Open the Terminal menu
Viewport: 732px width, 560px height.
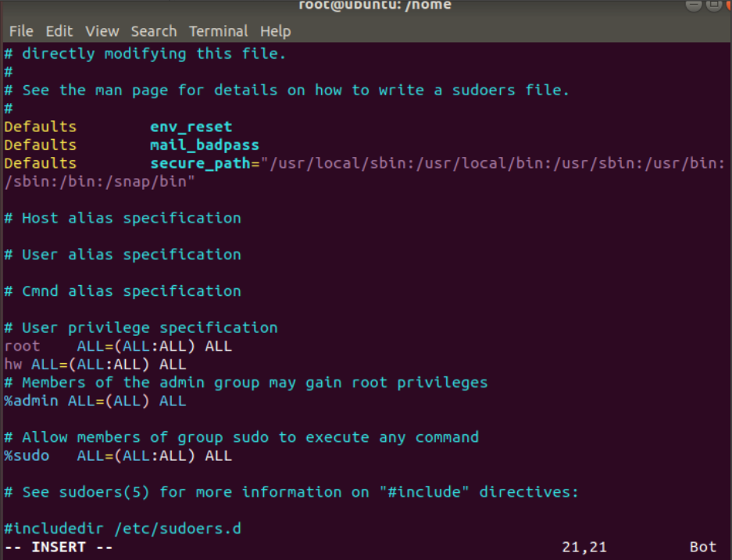pyautogui.click(x=218, y=31)
